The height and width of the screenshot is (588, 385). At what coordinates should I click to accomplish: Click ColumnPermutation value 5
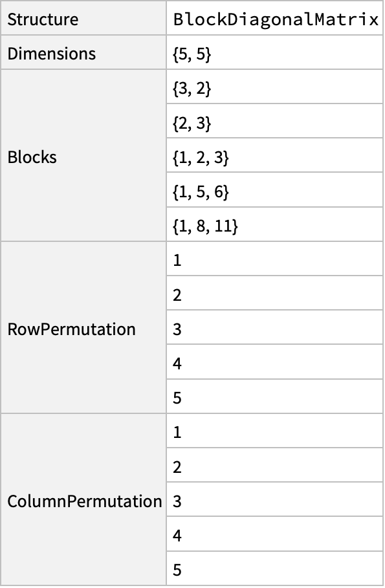[x=275, y=569]
